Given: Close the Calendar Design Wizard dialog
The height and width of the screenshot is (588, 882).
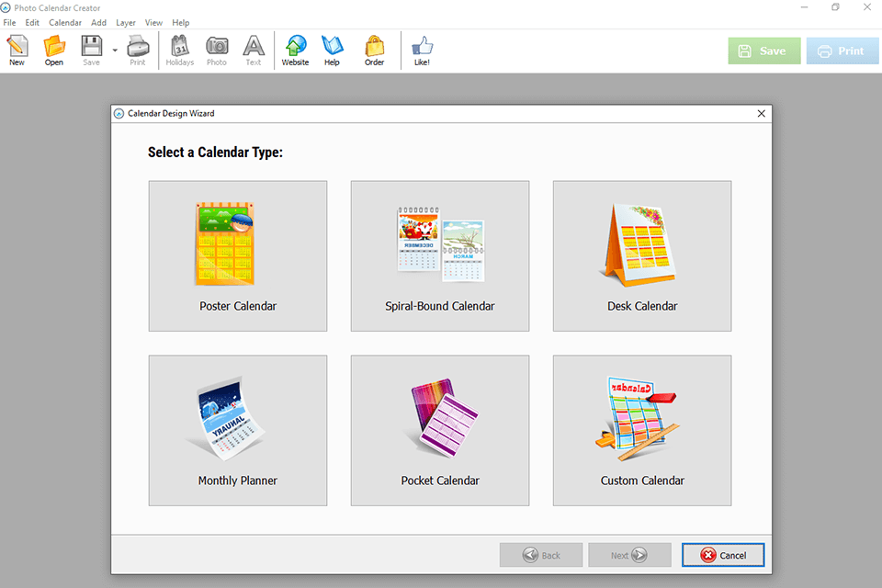Looking at the screenshot, I should coord(761,114).
